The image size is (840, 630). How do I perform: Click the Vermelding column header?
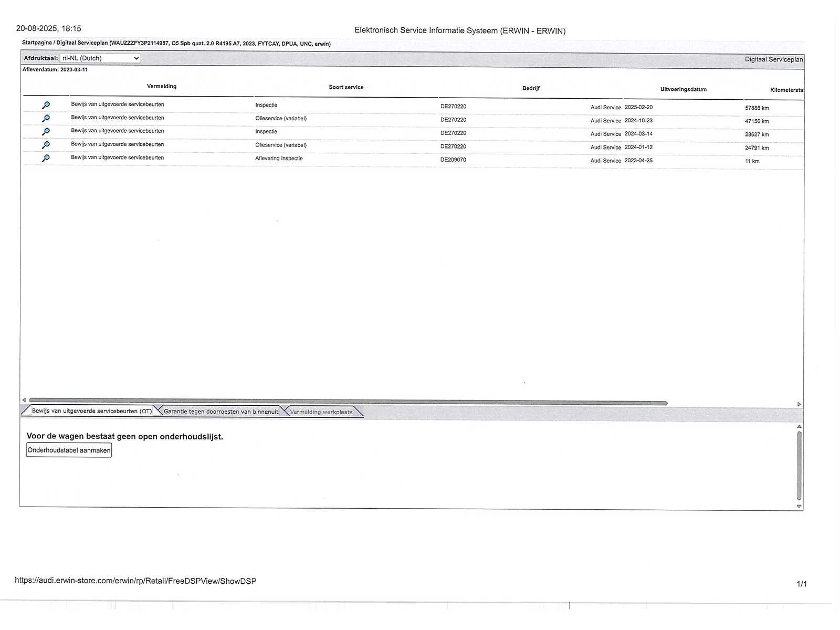(162, 86)
